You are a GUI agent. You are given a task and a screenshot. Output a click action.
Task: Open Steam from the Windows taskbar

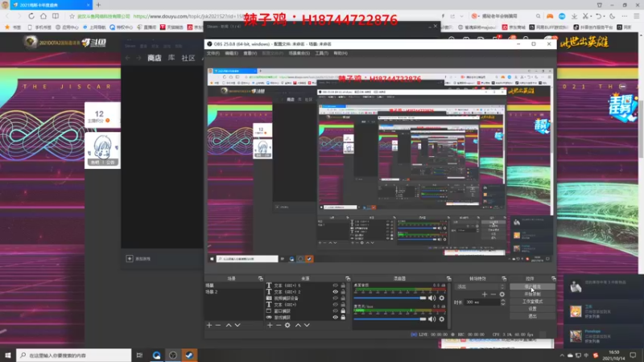189,355
